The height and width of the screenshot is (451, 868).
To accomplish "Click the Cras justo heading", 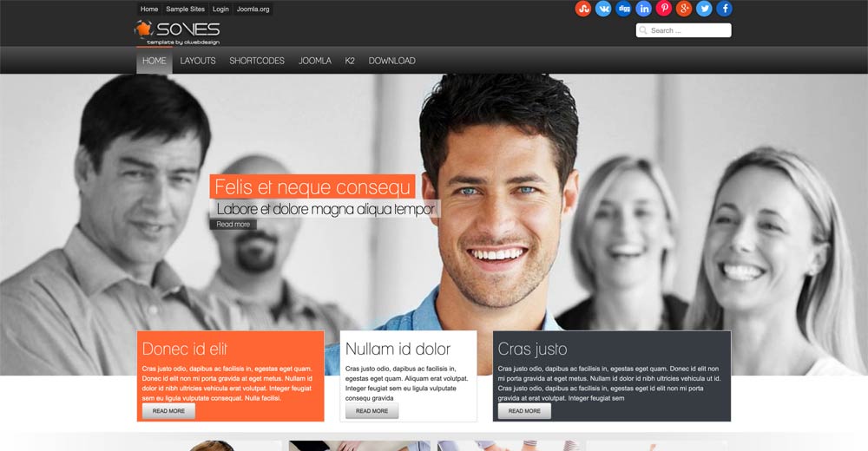I will pyautogui.click(x=532, y=349).
